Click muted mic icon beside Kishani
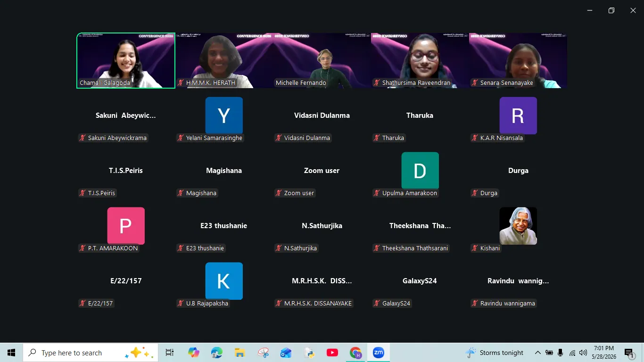 click(x=475, y=248)
